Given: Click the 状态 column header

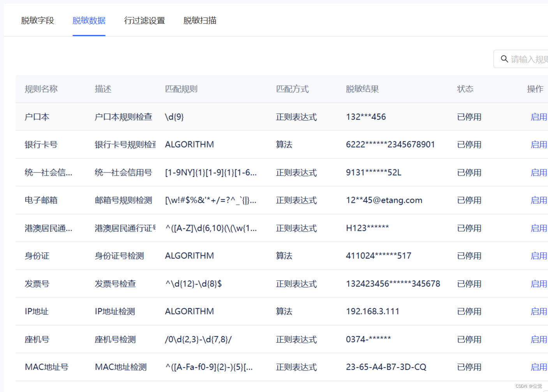Looking at the screenshot, I should coord(465,89).
